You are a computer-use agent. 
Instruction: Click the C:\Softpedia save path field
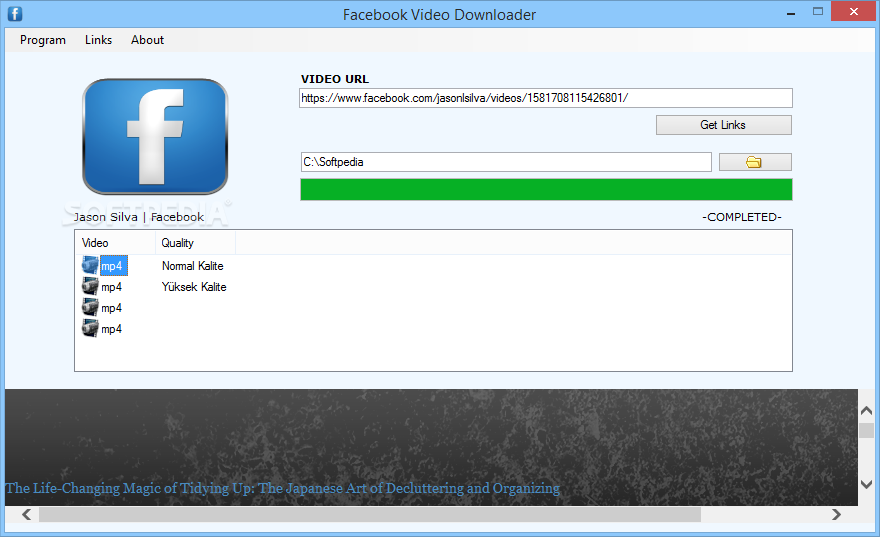[x=506, y=162]
